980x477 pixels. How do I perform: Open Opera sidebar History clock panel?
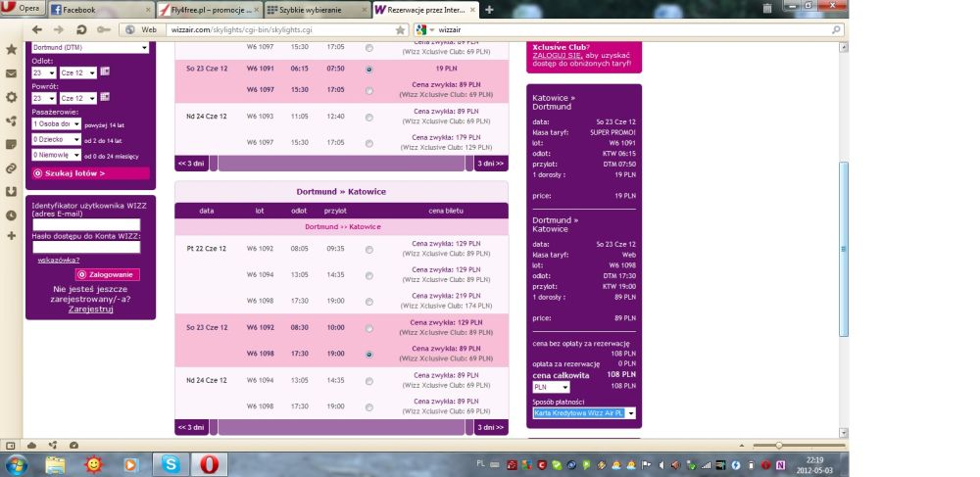11,215
